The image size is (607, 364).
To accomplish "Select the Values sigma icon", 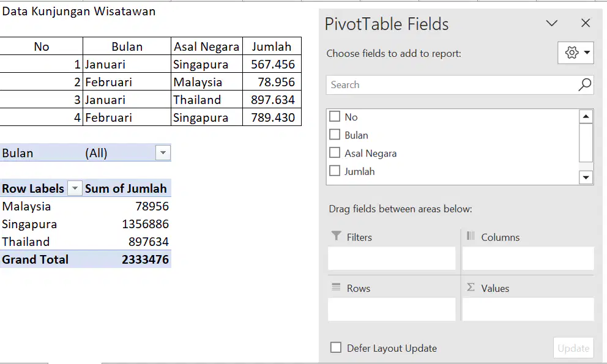I will pyautogui.click(x=471, y=287).
